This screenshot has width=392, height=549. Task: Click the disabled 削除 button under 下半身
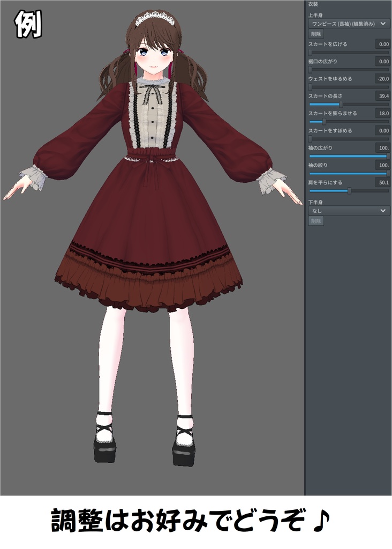point(316,221)
